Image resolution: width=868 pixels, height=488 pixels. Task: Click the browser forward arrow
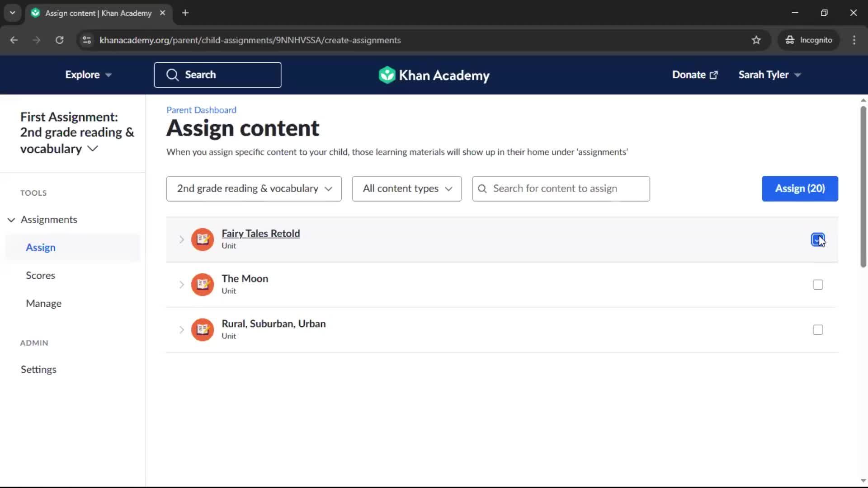[37, 40]
